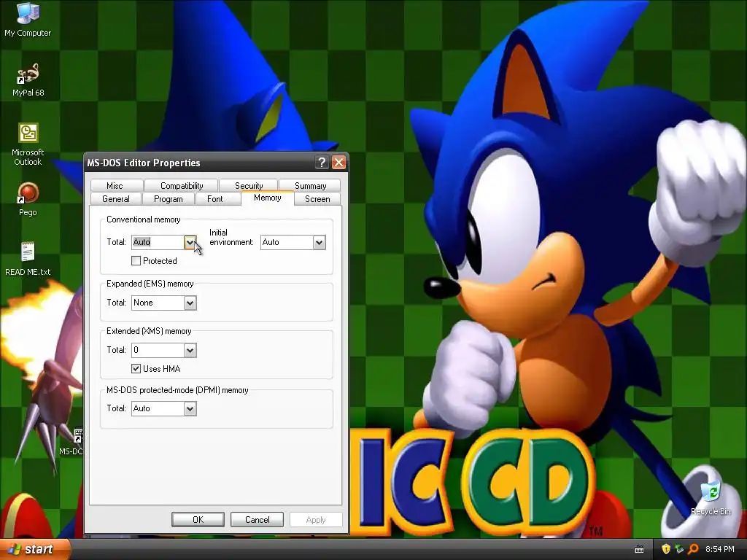Select the Memory tab

(267, 198)
